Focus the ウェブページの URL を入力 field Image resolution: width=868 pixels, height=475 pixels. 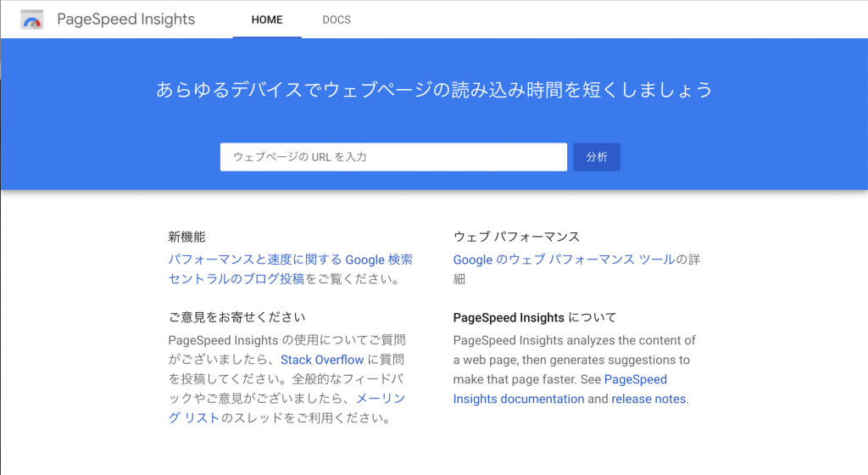click(393, 157)
